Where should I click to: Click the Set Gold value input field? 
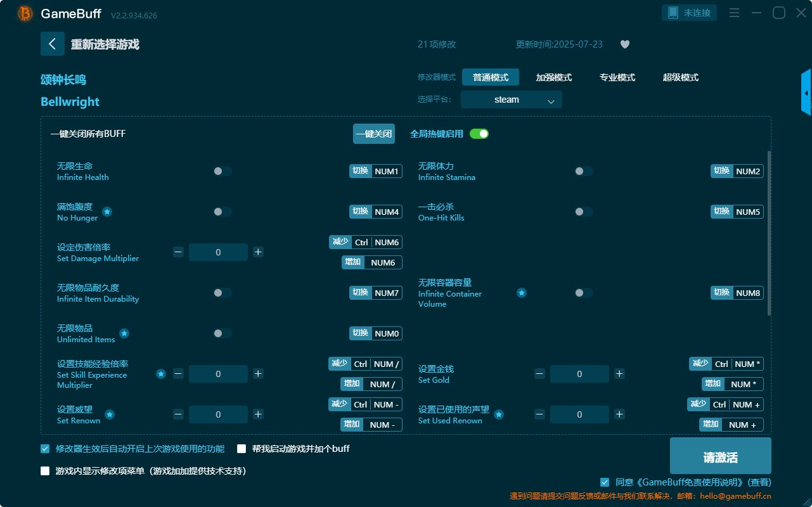579,374
